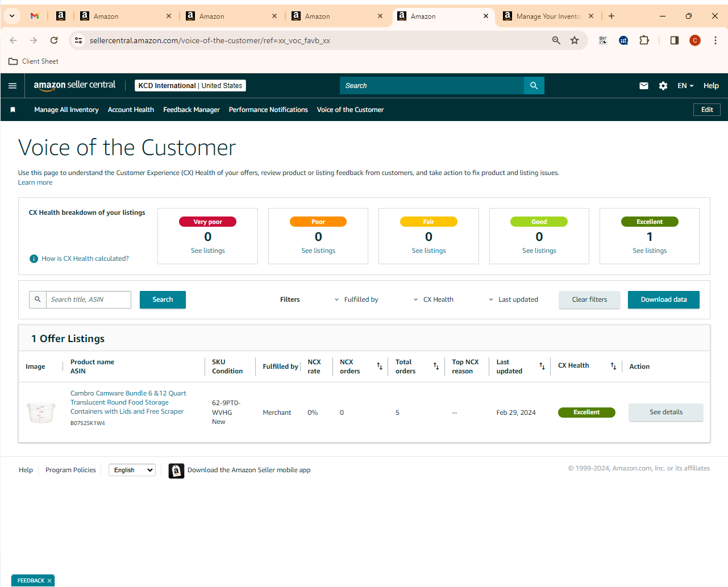The image size is (728, 587).
Task: Open Manage All Inventory
Action: [66, 110]
